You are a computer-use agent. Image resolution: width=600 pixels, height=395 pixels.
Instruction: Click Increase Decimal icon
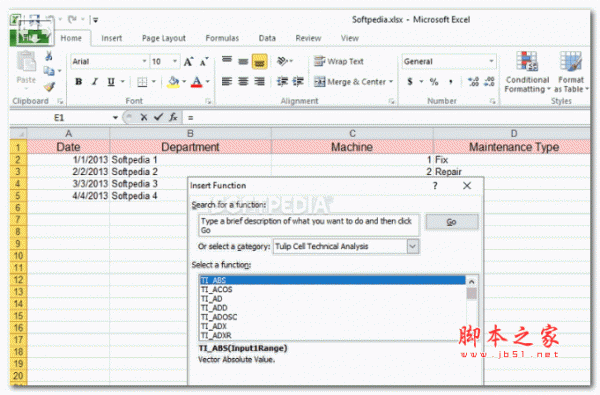tap(473, 82)
